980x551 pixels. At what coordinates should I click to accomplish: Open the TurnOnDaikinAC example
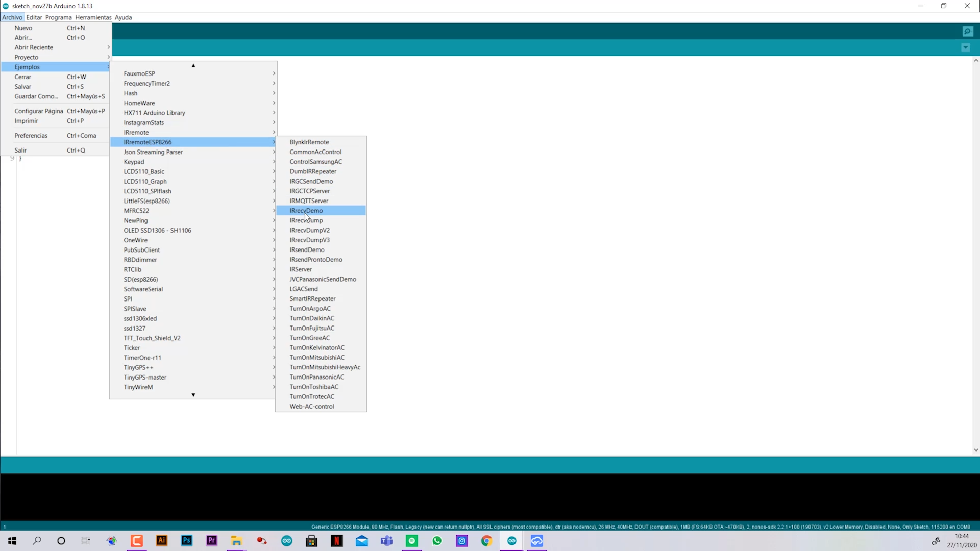coord(321,318)
